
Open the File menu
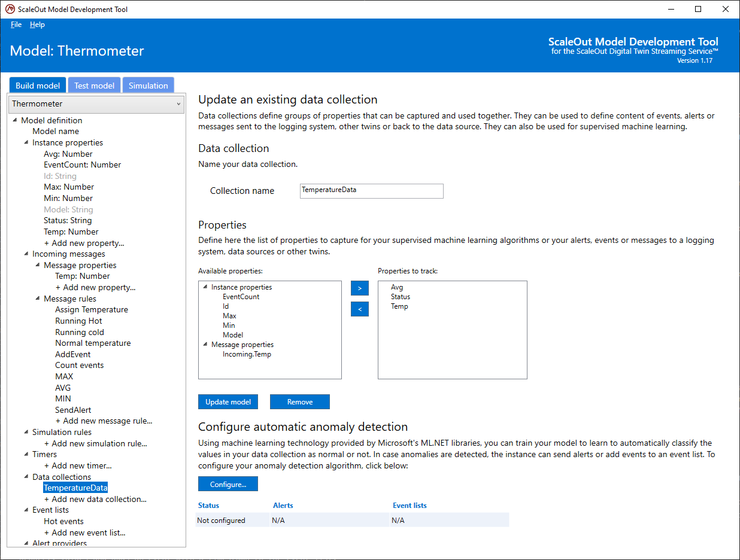(16, 25)
